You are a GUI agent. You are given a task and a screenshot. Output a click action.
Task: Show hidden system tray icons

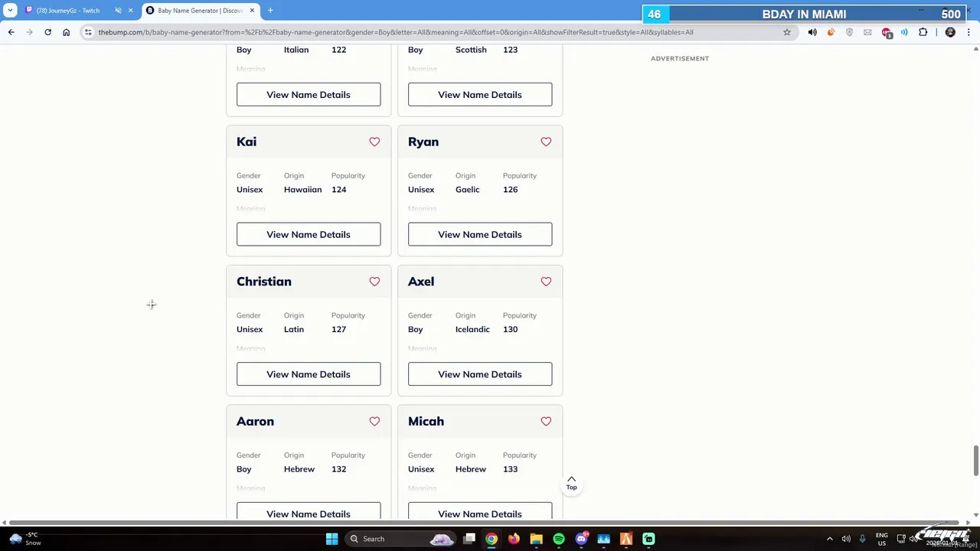point(829,539)
